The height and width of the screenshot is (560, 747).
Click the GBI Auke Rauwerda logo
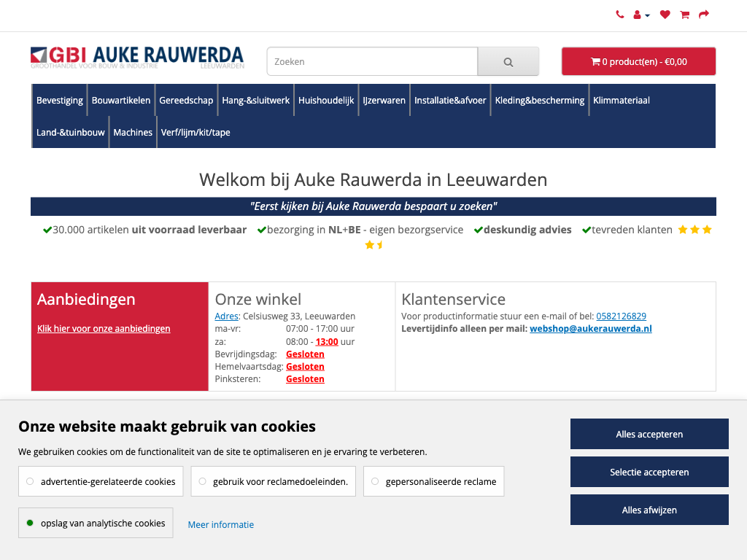pos(137,58)
